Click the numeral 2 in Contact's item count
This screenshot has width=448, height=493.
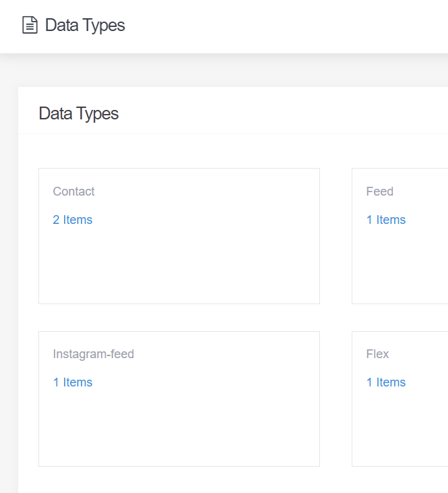tap(56, 219)
